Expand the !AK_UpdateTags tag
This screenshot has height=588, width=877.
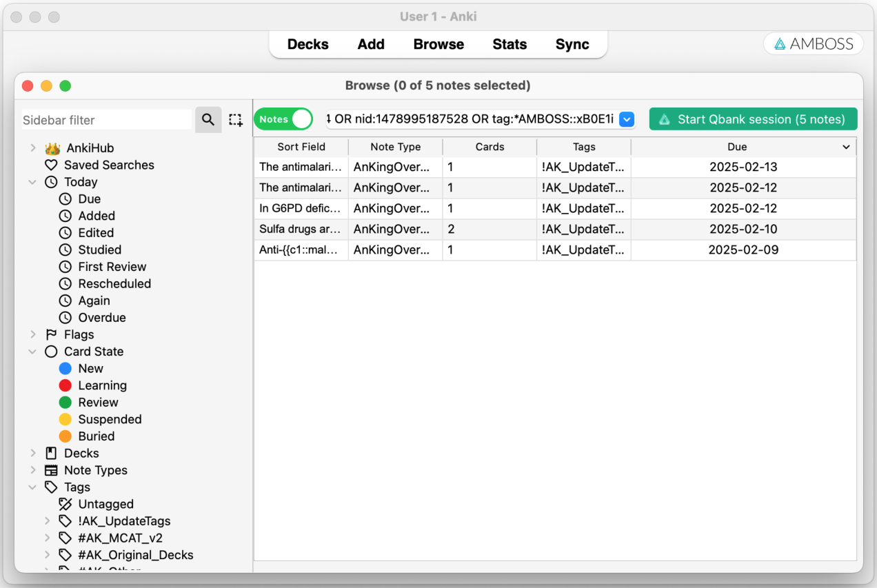[x=47, y=521]
